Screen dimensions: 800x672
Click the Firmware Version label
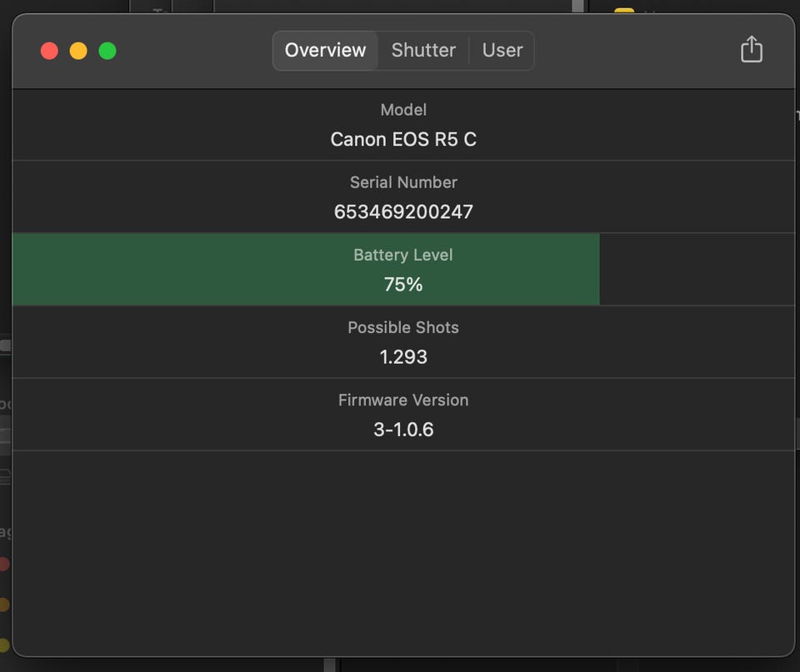pyautogui.click(x=403, y=400)
